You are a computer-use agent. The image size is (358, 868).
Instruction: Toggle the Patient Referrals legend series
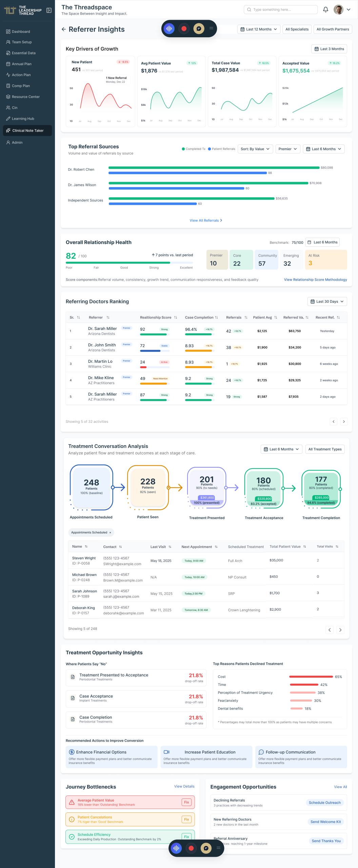(221, 149)
